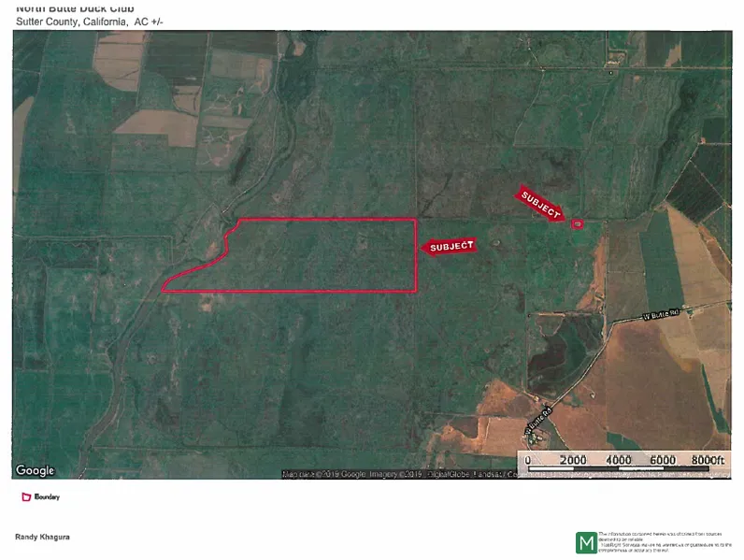Click the 6000 mark on the scale bar
Image resolution: width=744 pixels, height=560 pixels.
point(662,461)
